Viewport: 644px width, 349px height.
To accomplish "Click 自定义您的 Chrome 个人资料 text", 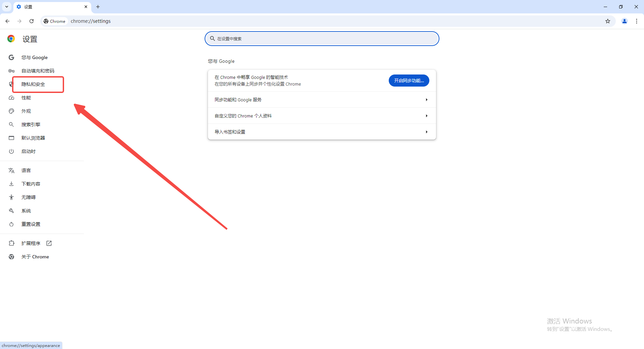I will tap(243, 116).
